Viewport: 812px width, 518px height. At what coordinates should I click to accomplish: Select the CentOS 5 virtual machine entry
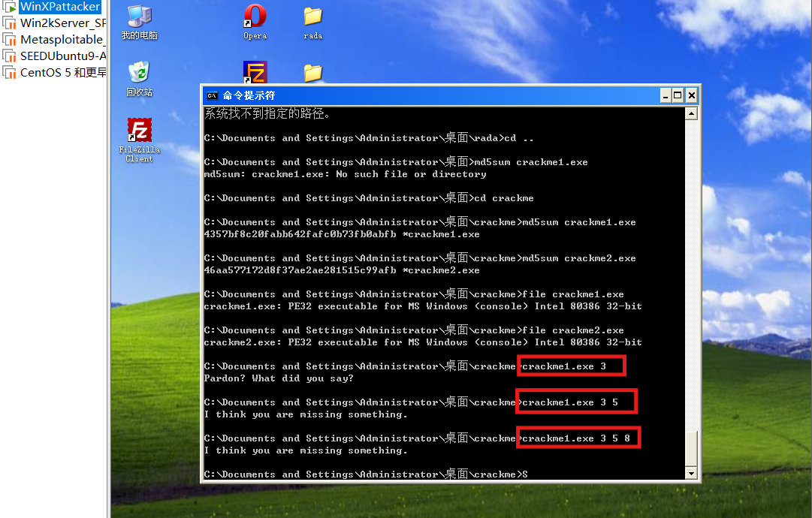coord(62,73)
